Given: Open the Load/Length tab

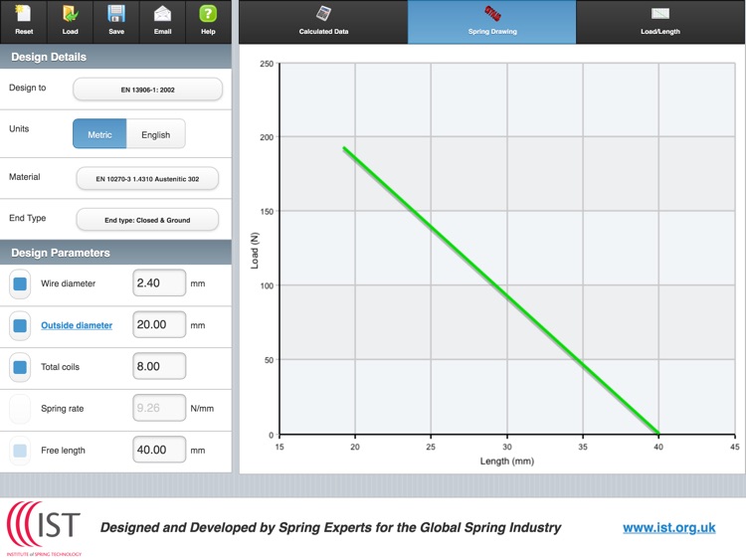Looking at the screenshot, I should (660, 21).
